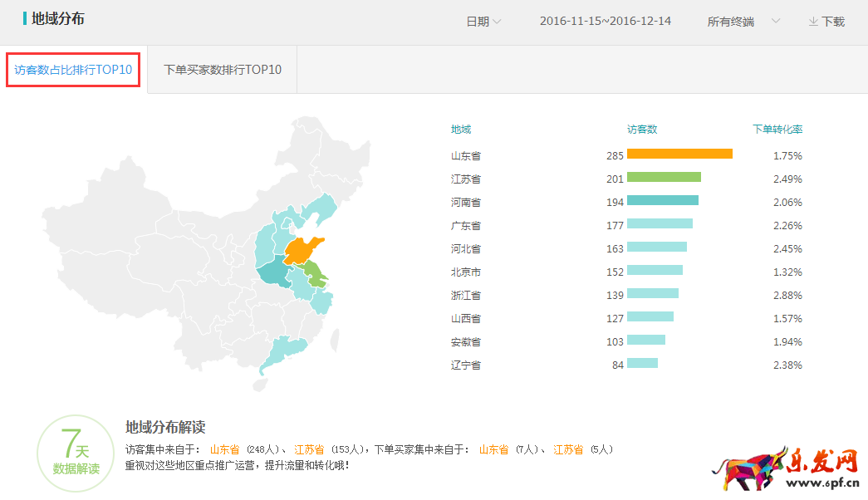Select the 访客数占比排行TOP10 tab
The width and height of the screenshot is (868, 500).
point(73,70)
